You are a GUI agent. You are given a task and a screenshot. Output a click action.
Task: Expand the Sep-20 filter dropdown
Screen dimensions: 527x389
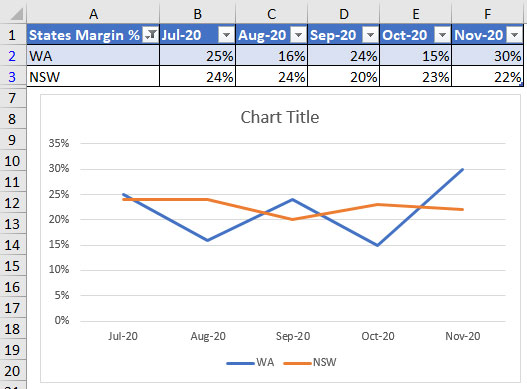coord(370,35)
